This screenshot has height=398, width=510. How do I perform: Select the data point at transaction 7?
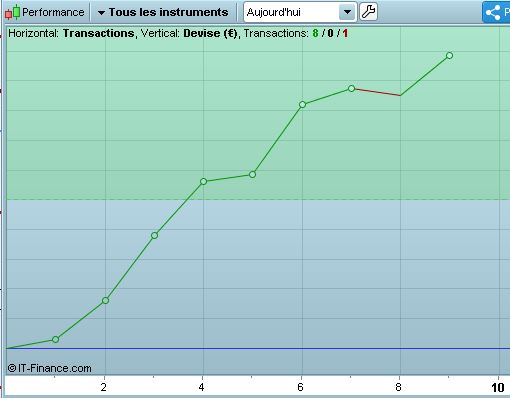(351, 89)
